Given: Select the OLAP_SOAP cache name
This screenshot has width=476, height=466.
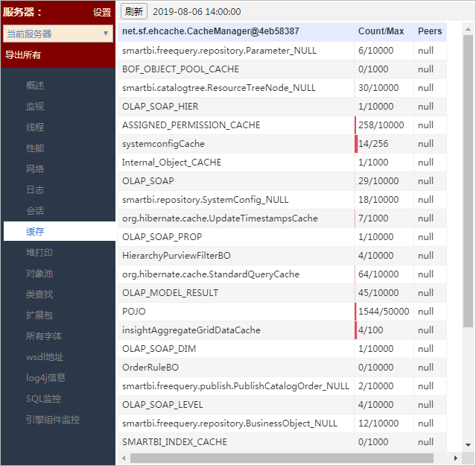Looking at the screenshot, I should [148, 181].
